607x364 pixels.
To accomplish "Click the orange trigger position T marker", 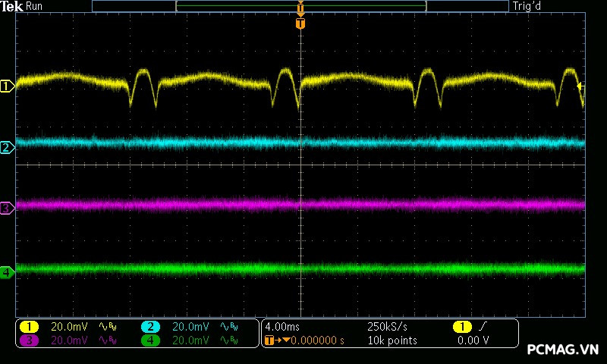I will coord(300,24).
